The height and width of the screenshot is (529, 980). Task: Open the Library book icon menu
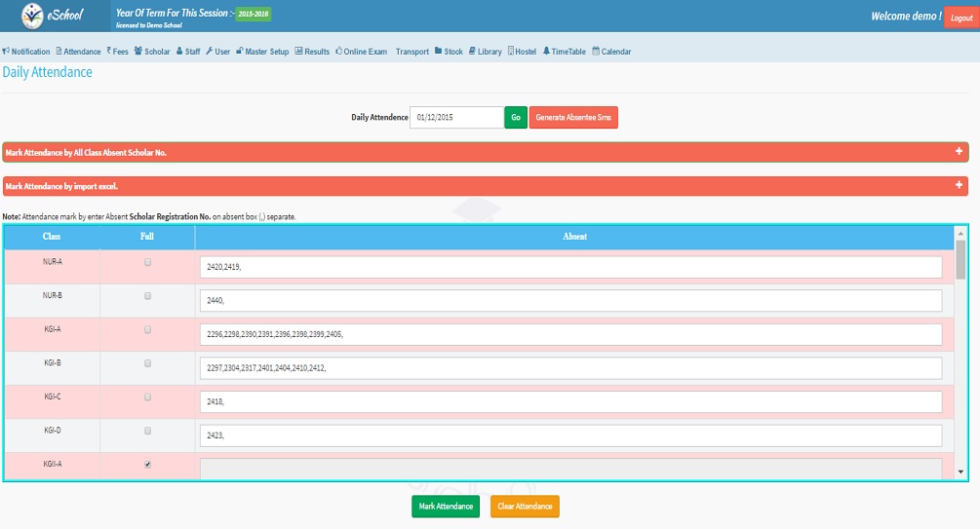point(472,52)
